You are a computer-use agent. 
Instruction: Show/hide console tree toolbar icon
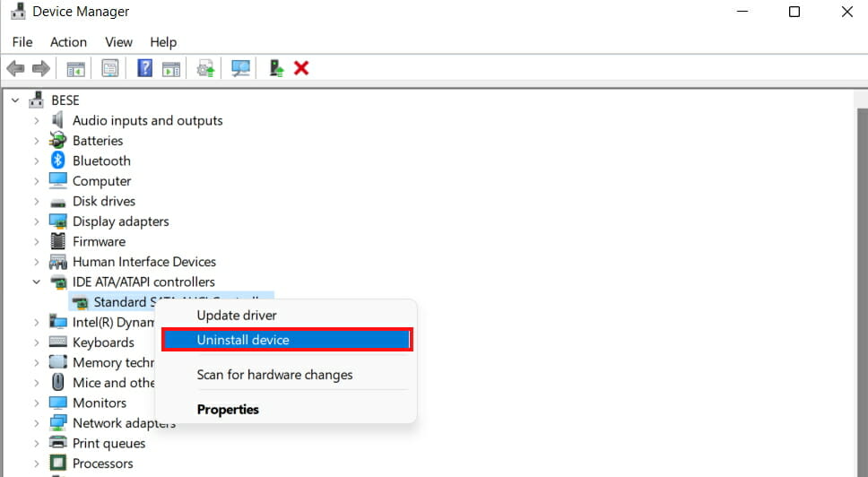tap(76, 69)
